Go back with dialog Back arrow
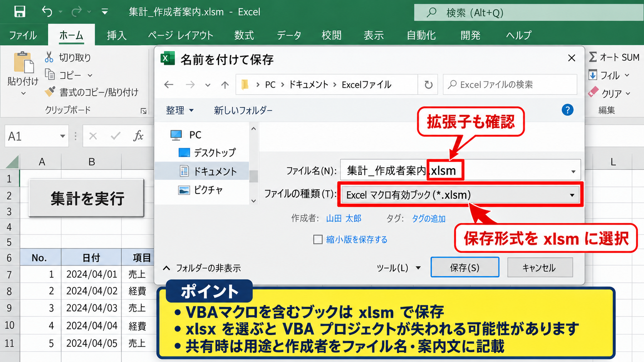Image resolution: width=644 pixels, height=362 pixels. tap(169, 85)
